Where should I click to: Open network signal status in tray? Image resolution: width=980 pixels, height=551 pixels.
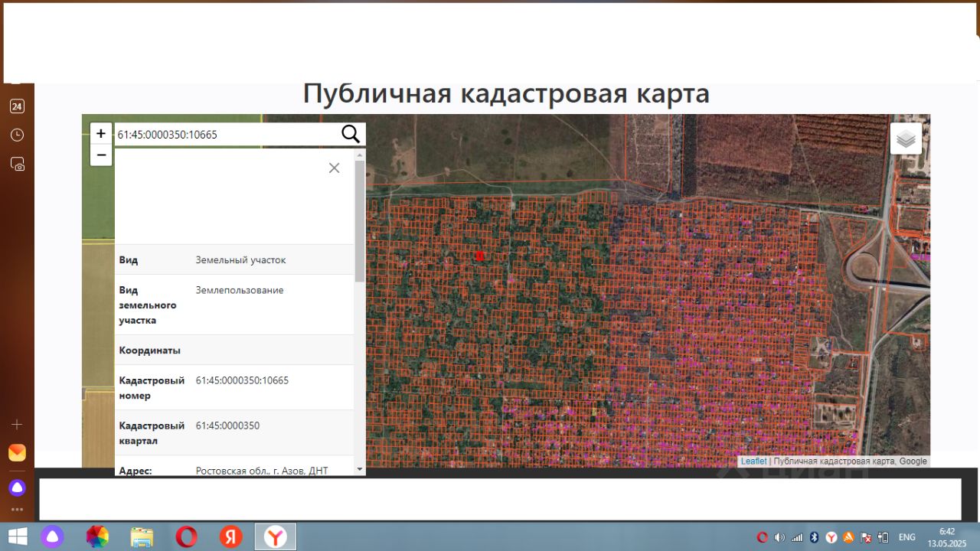pyautogui.click(x=797, y=537)
